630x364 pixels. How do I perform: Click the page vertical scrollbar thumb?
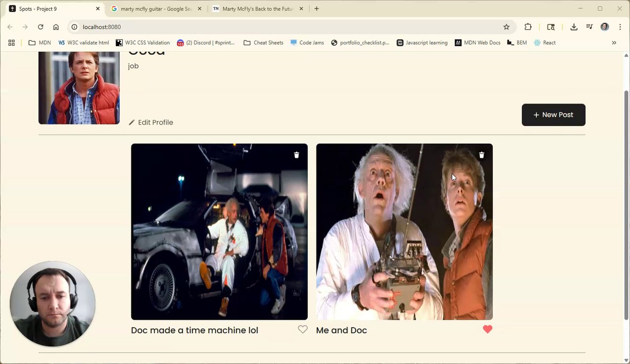(x=626, y=205)
